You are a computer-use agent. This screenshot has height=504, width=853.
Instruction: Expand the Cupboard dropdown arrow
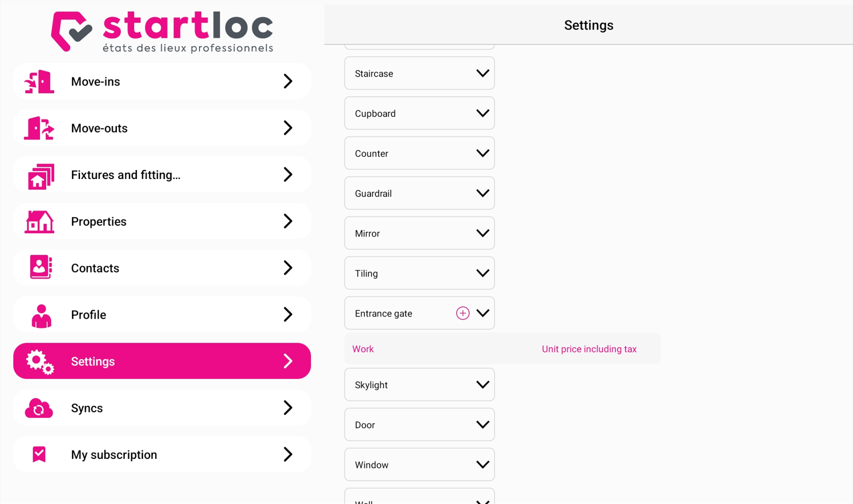tap(482, 113)
